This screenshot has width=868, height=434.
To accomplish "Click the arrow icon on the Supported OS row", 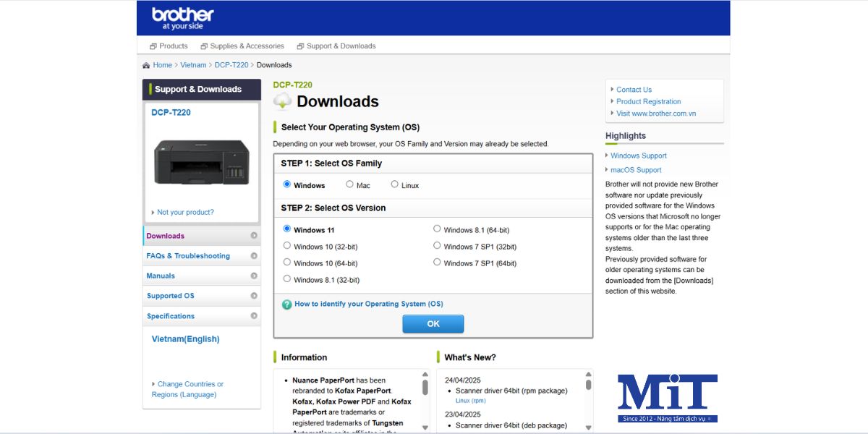I will [254, 296].
